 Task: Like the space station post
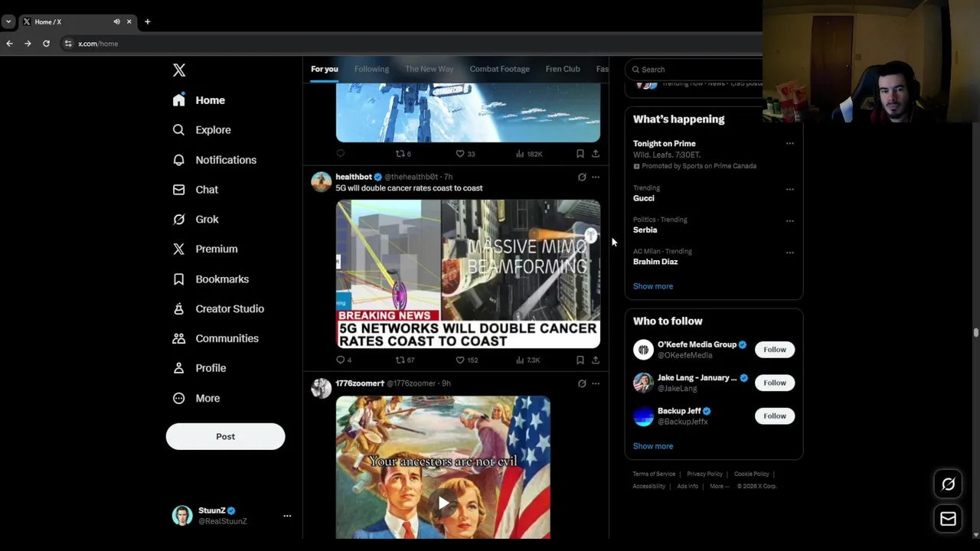tap(465, 154)
